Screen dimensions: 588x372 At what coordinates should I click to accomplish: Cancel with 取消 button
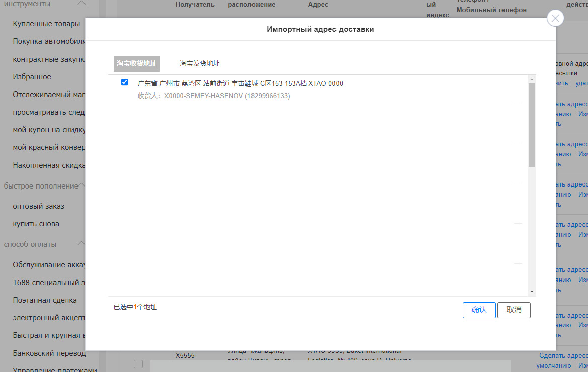[x=514, y=310]
